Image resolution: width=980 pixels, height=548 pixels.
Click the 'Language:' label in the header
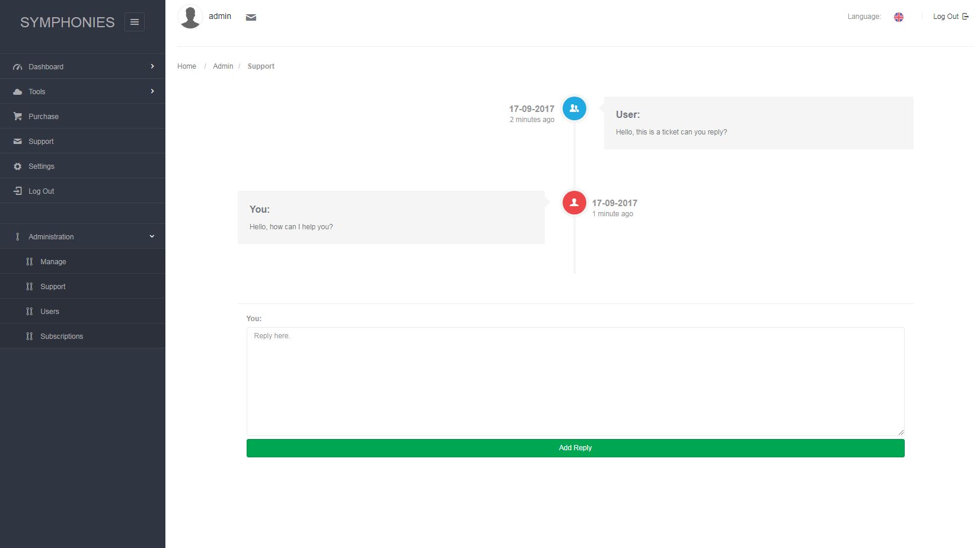864,17
